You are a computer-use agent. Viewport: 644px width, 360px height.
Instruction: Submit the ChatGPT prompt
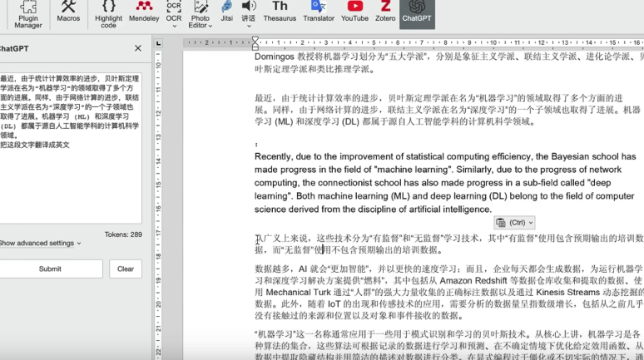(x=50, y=269)
